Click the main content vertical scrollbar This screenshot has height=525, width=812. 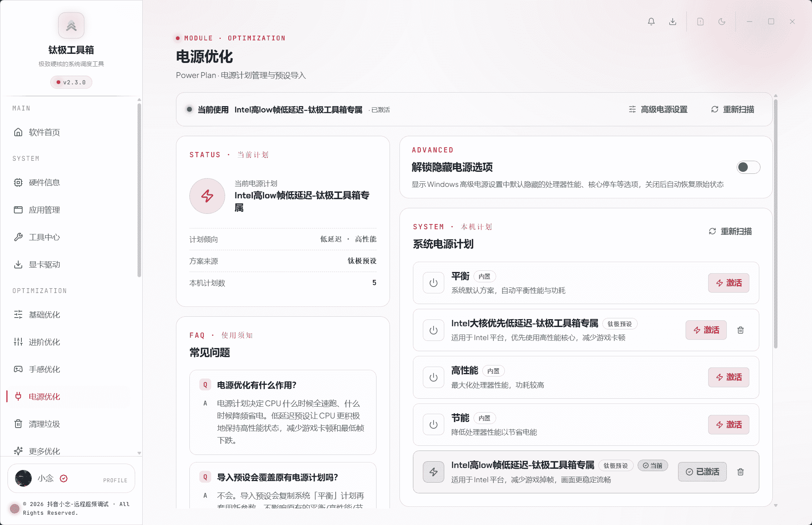pos(776,224)
